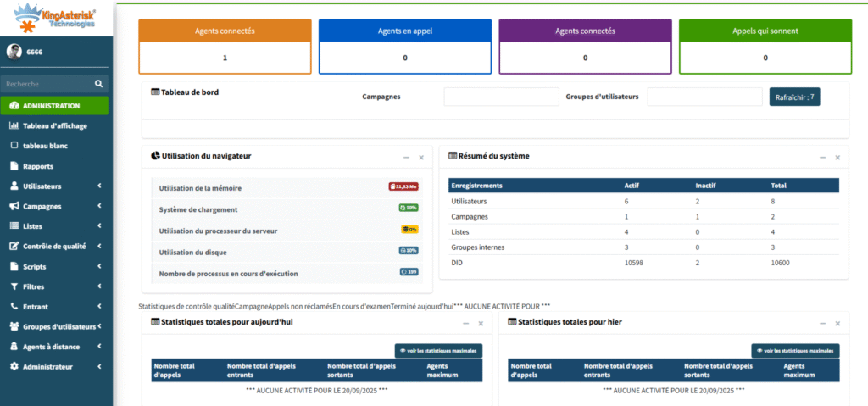The image size is (868, 406).
Task: Open Tableau d'affichage in sidebar
Action: [54, 125]
